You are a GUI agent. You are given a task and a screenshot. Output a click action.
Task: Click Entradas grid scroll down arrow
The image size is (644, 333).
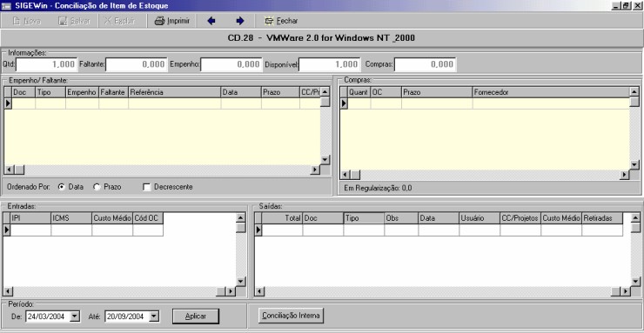[241, 282]
